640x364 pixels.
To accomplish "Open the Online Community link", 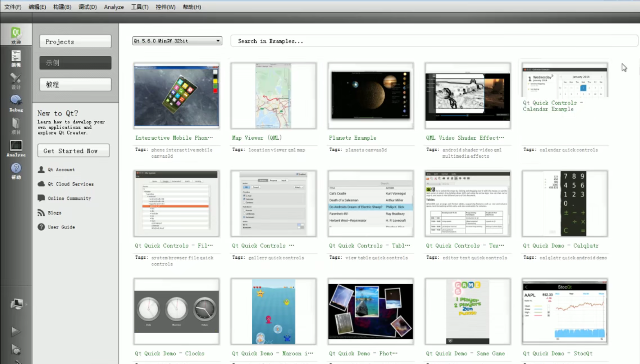I will coord(69,198).
